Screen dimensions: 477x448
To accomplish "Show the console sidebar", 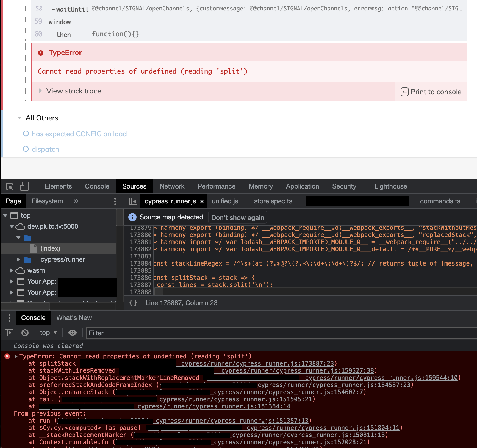I will [x=9, y=333].
